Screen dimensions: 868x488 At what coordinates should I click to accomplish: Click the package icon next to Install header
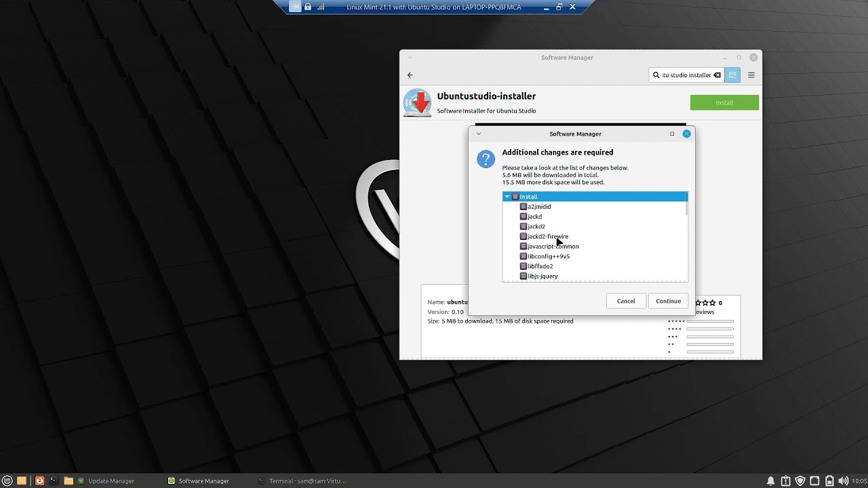(x=515, y=197)
